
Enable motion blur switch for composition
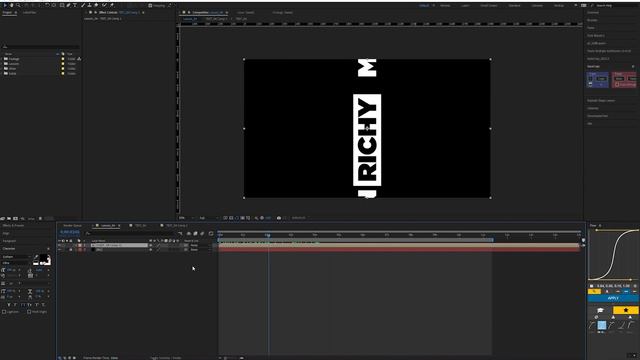[202, 233]
